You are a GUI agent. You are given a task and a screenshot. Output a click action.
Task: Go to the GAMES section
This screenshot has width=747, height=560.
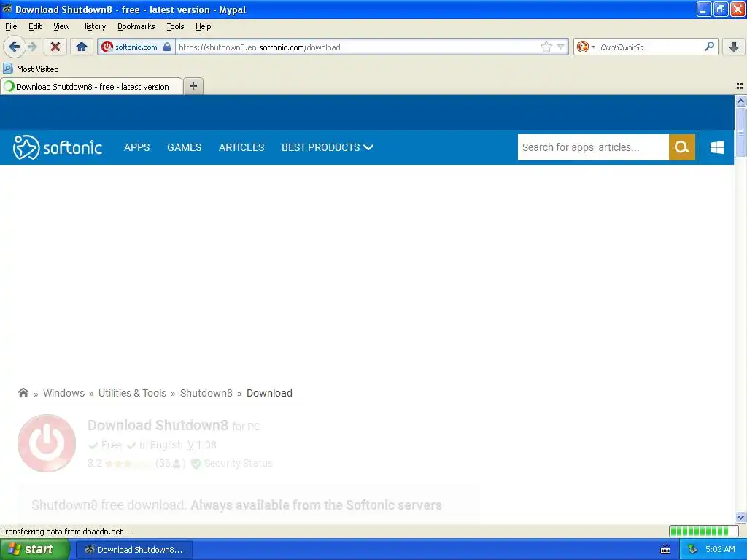click(184, 147)
